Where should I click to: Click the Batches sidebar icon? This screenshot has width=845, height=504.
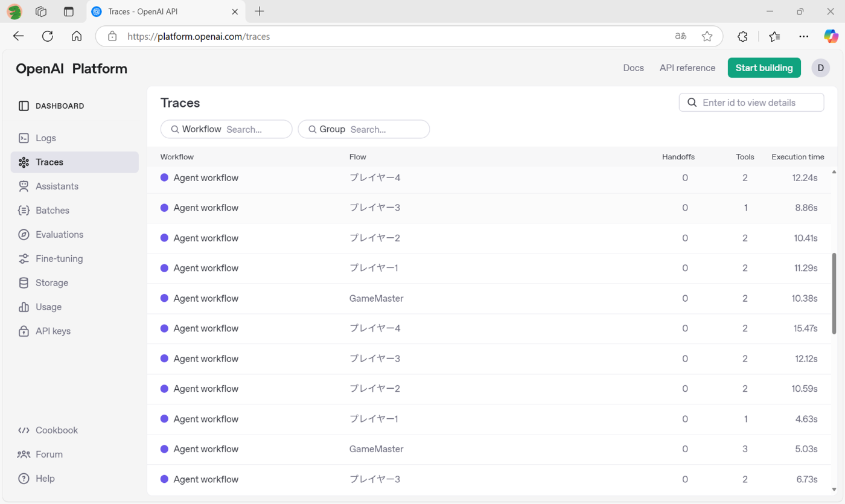24,211
